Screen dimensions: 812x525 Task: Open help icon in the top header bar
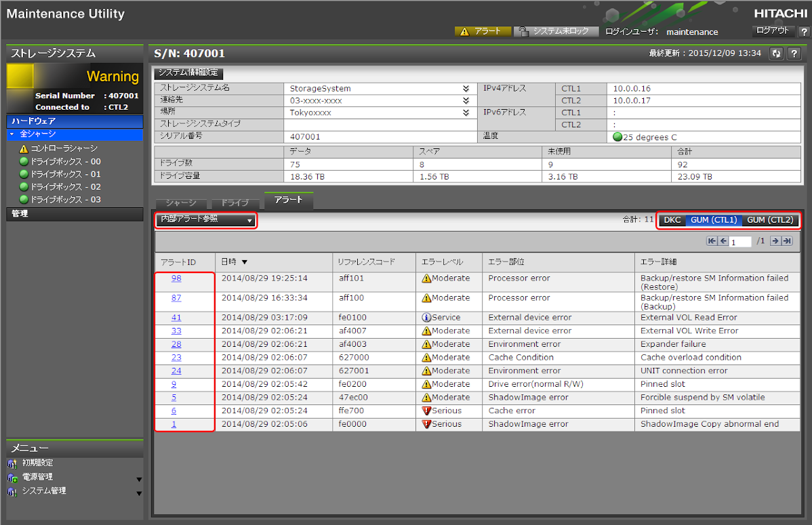click(803, 32)
